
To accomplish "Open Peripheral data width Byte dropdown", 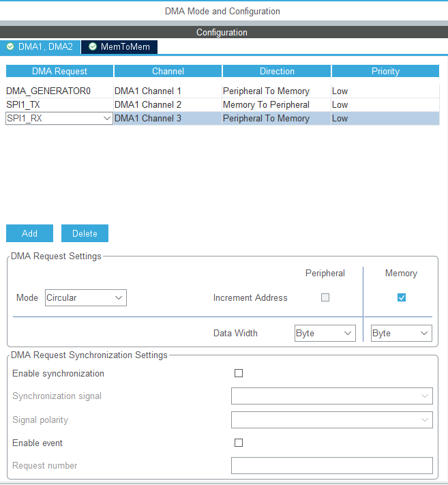I will 325,333.
